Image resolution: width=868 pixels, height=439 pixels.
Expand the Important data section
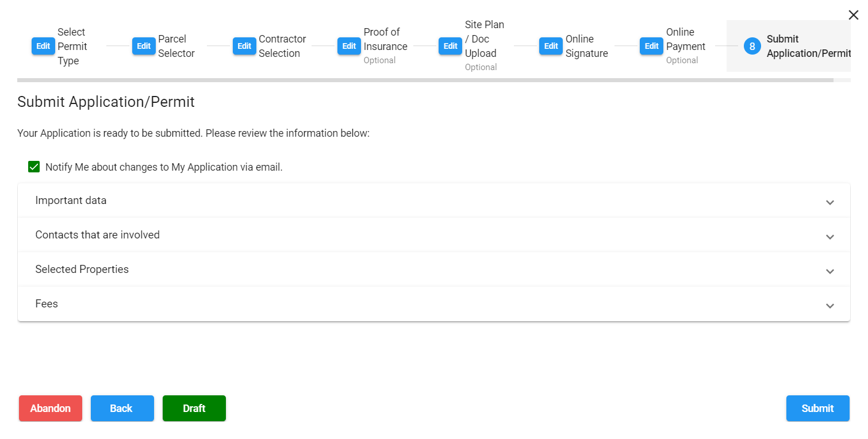click(434, 201)
